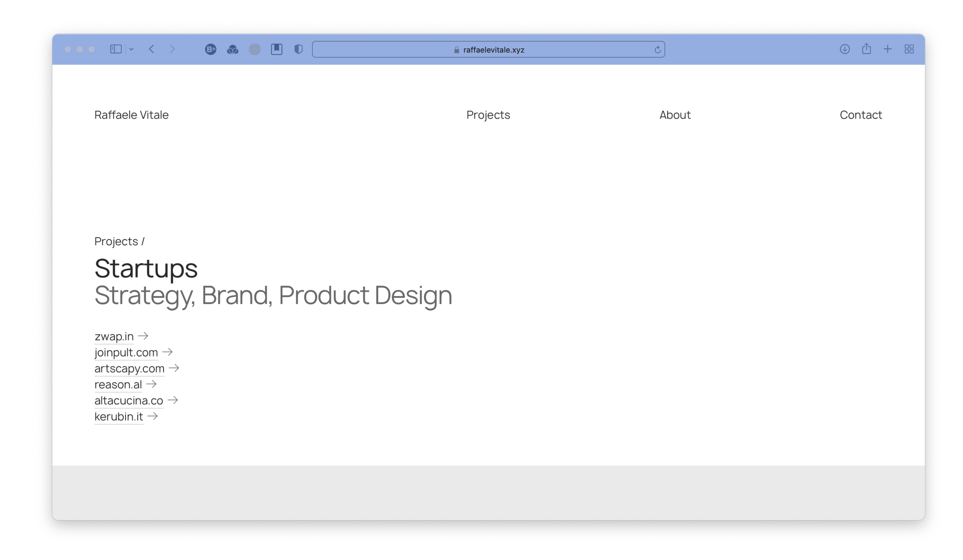
Task: Click the Strategy, Brand, Product Design subtitle
Action: [273, 296]
